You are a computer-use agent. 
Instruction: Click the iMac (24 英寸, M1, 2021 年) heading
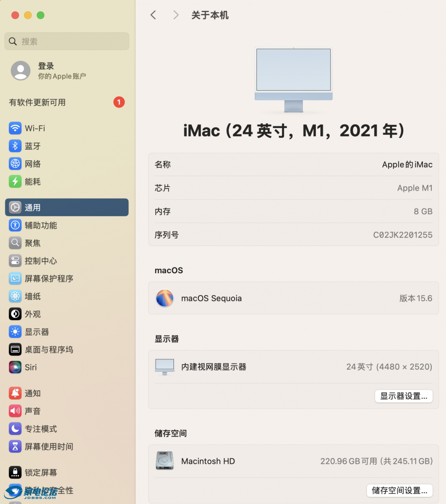click(x=293, y=130)
